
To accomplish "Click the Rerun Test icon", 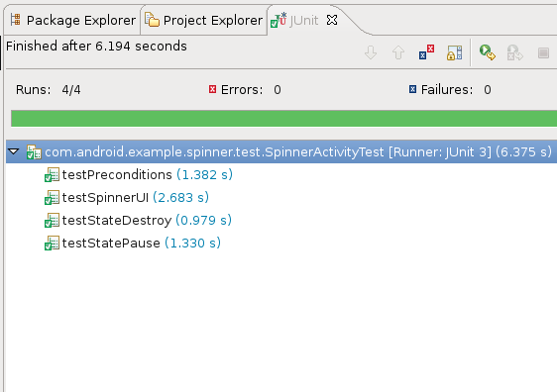I will click(487, 52).
